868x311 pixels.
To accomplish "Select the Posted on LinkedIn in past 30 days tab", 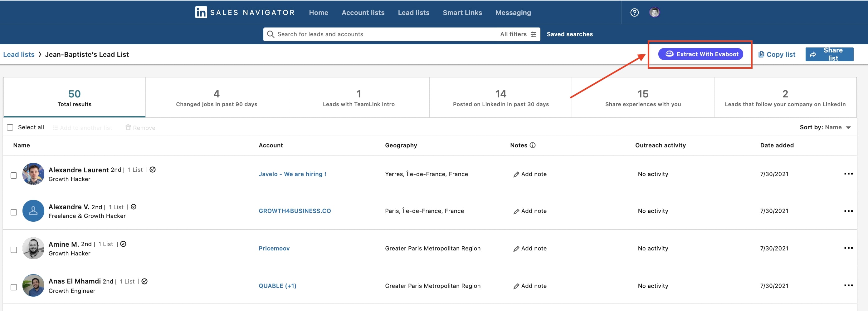I will click(501, 97).
